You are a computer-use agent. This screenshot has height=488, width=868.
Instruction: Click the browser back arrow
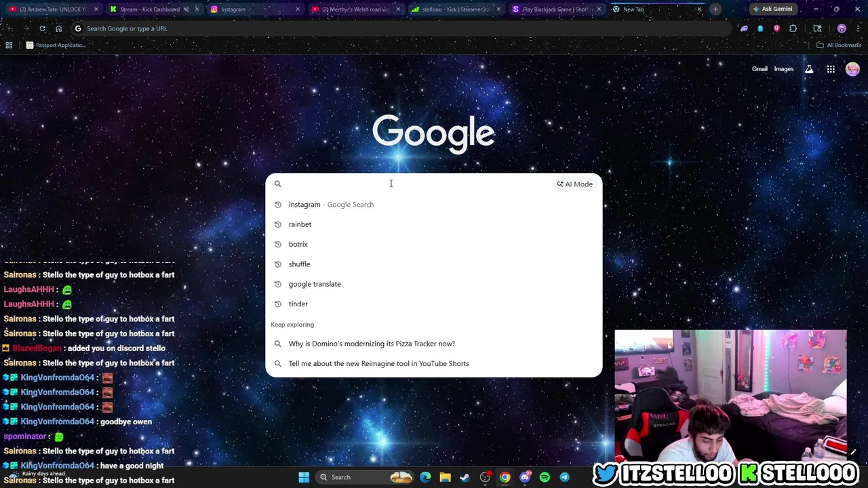tap(9, 28)
